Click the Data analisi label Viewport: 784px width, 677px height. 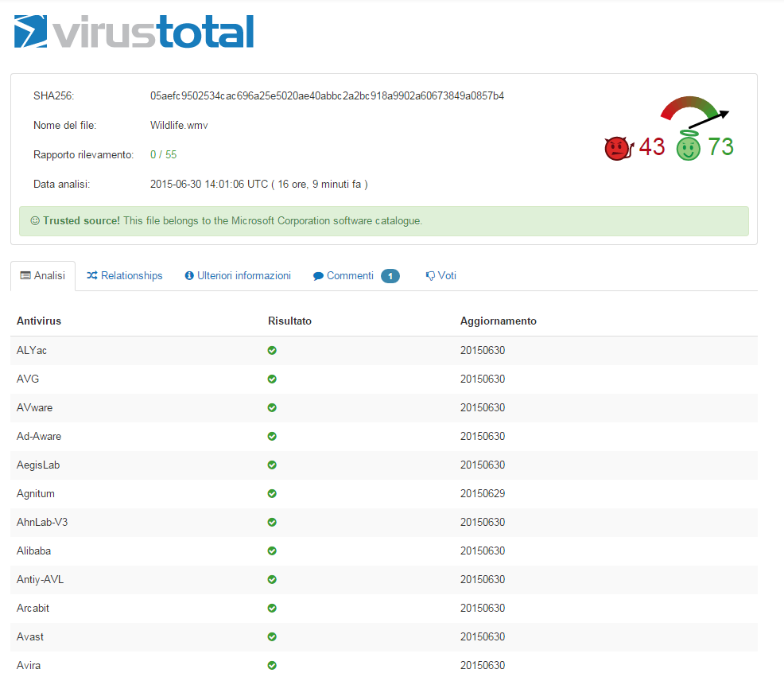coord(61,184)
